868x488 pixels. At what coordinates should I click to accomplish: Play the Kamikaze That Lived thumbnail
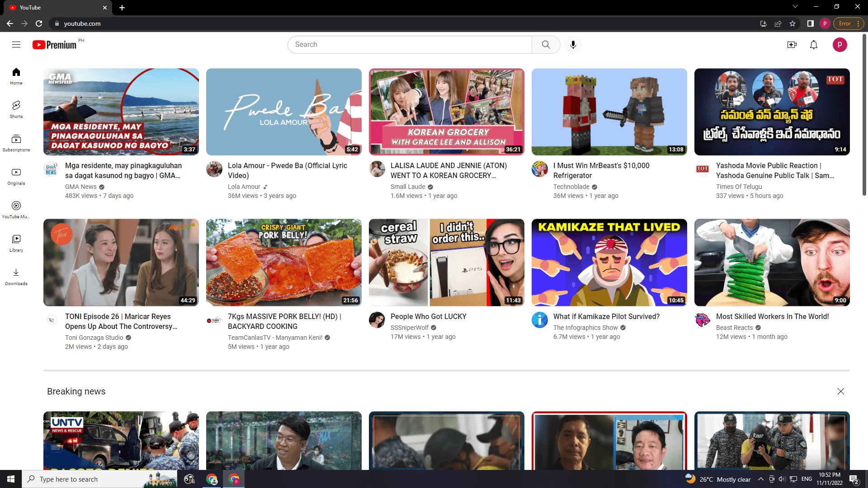[x=609, y=263]
